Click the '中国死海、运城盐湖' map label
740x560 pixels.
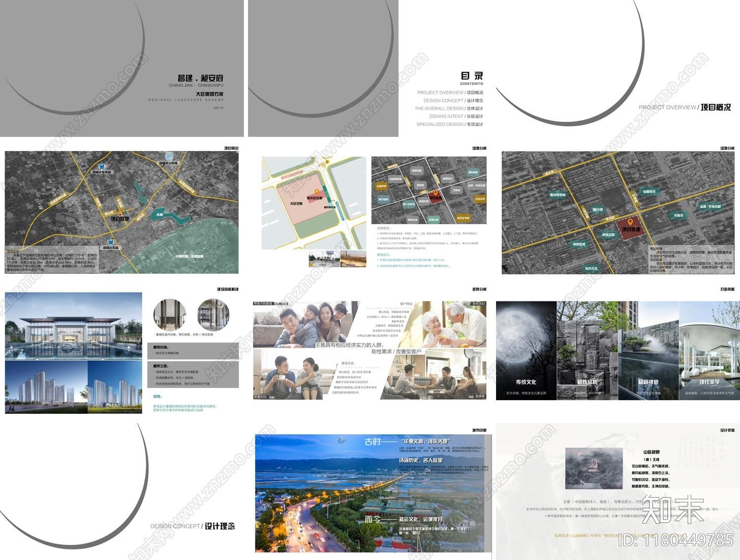coord(189,257)
